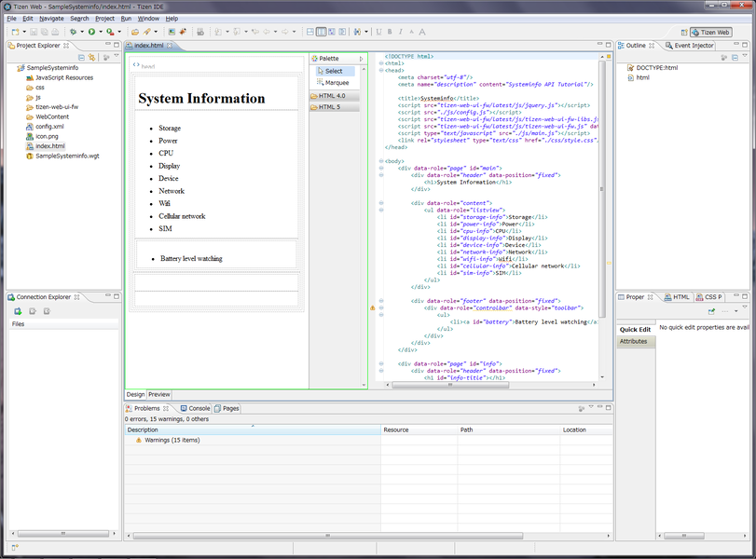Screen dimensions: 756x559
Task: Maximize the editor area
Action: [609, 45]
